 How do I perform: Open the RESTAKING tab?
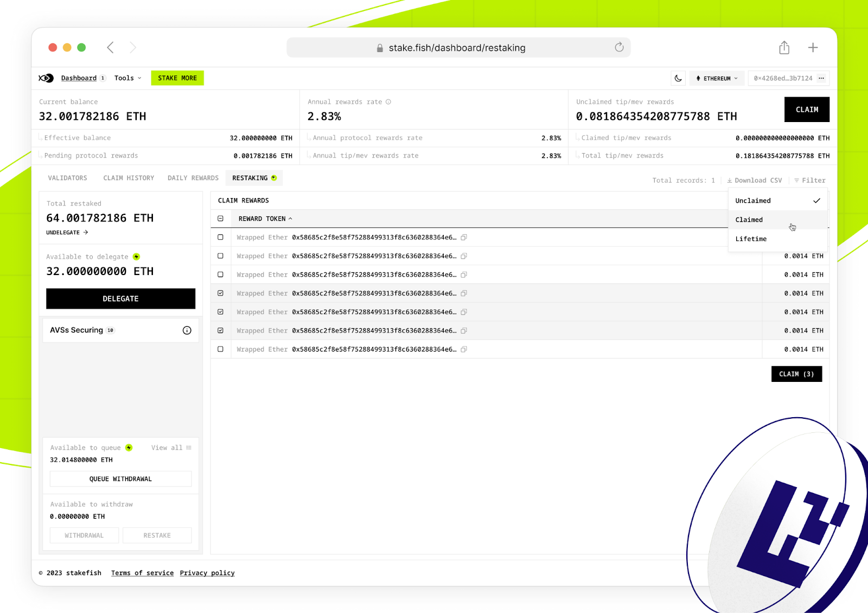pyautogui.click(x=254, y=178)
